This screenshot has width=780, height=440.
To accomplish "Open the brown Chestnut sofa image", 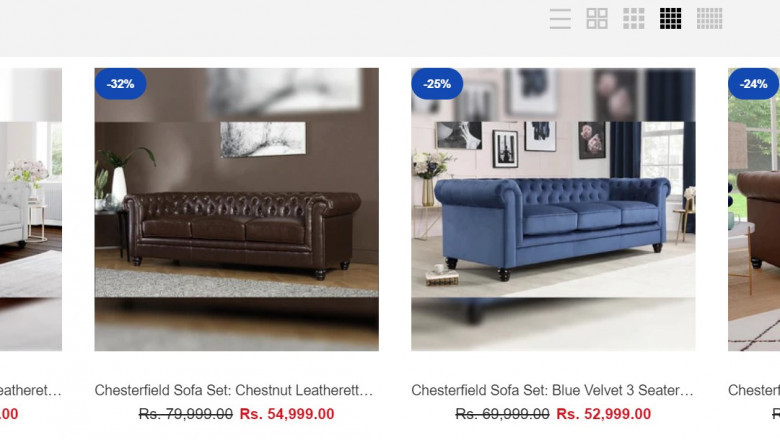I will click(x=237, y=209).
